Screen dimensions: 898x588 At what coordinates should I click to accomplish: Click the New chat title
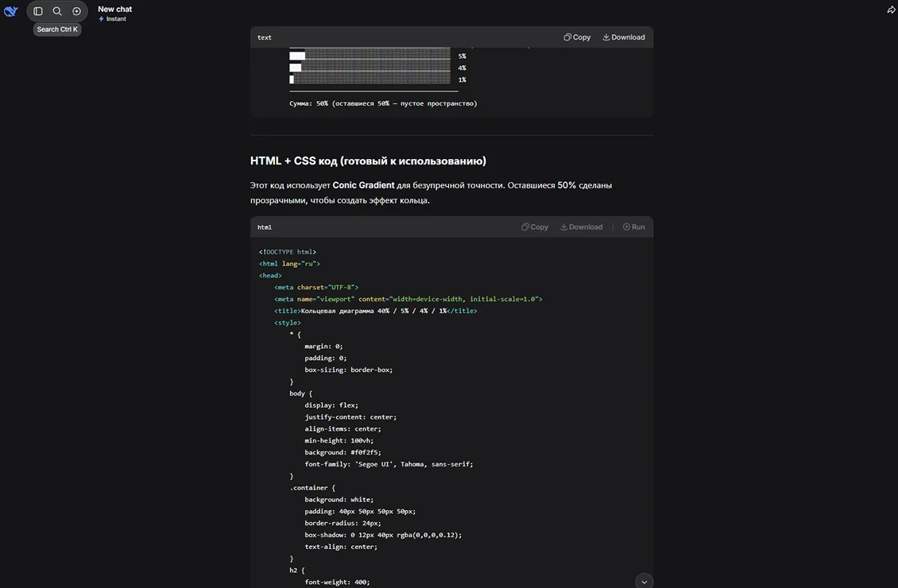tap(114, 10)
